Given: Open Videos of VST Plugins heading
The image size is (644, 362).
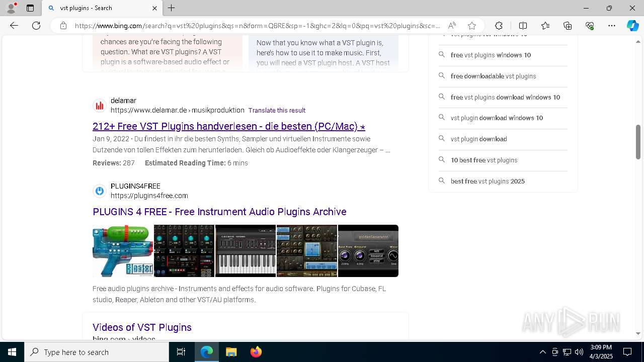Looking at the screenshot, I should (142, 327).
